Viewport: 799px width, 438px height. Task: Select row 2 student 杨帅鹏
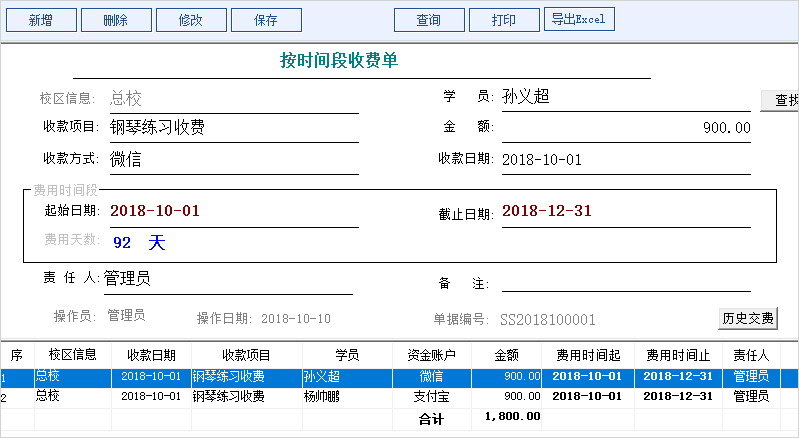pos(347,396)
